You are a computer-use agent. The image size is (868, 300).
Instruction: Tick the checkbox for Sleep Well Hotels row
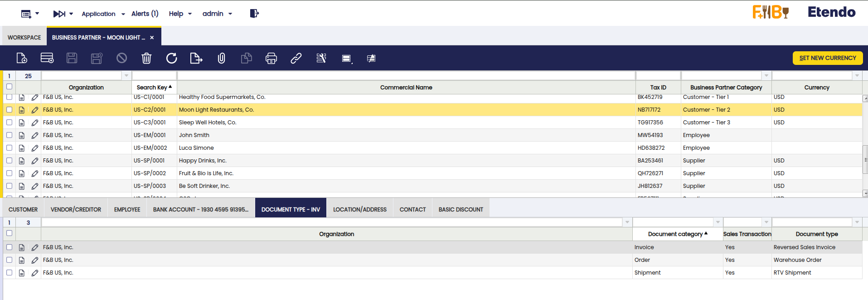click(x=9, y=123)
